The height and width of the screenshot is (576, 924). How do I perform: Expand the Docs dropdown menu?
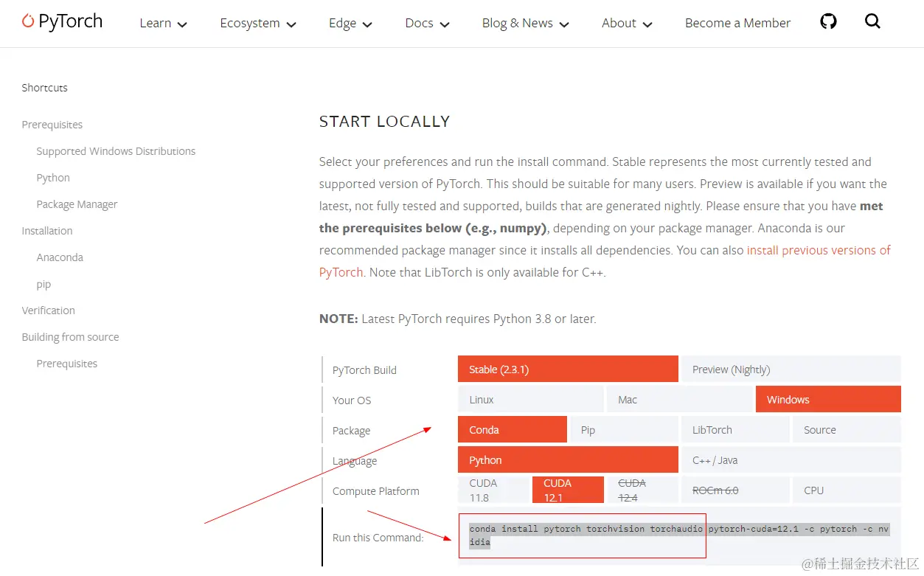[x=427, y=24]
